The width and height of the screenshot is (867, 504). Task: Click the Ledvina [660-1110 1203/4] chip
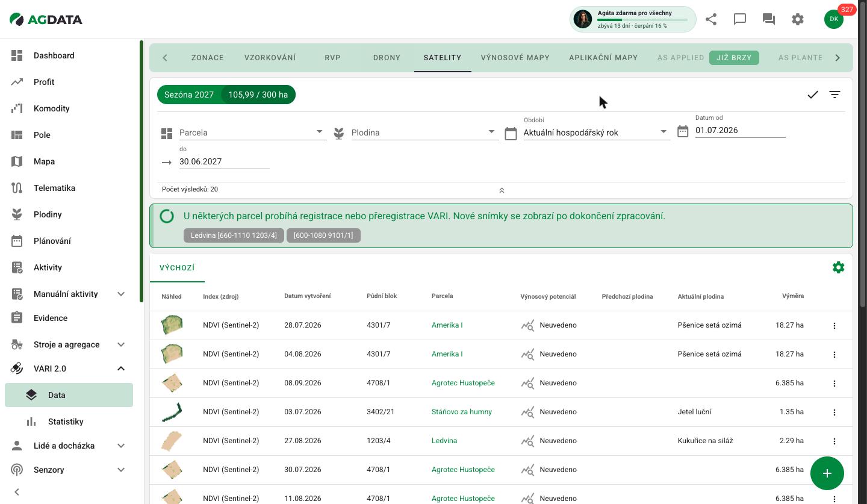pyautogui.click(x=234, y=235)
